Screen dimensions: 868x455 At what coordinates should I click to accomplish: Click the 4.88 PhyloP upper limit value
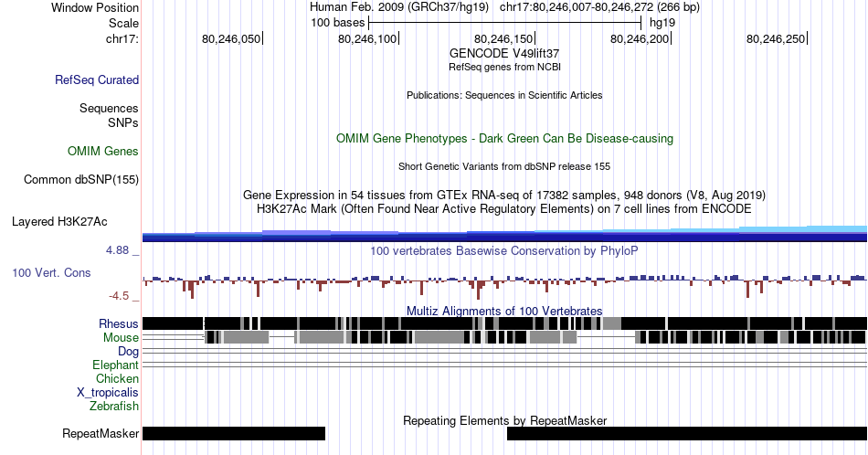click(x=117, y=250)
